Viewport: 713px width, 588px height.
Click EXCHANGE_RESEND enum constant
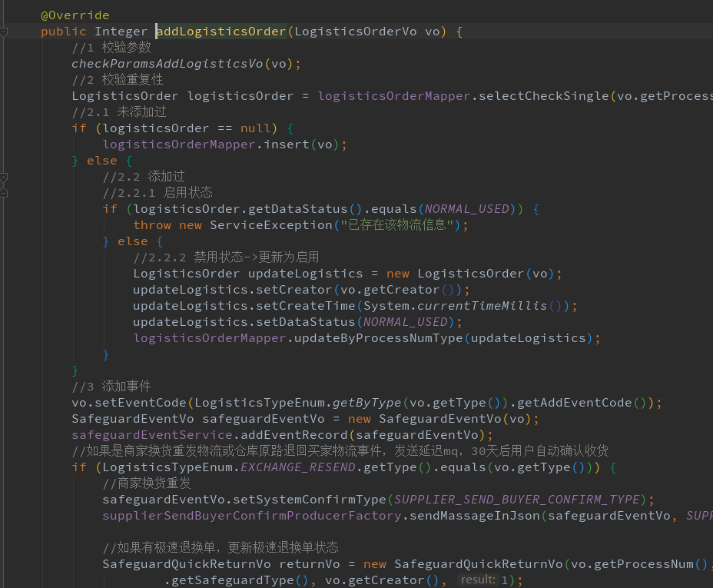pyautogui.click(x=298, y=467)
